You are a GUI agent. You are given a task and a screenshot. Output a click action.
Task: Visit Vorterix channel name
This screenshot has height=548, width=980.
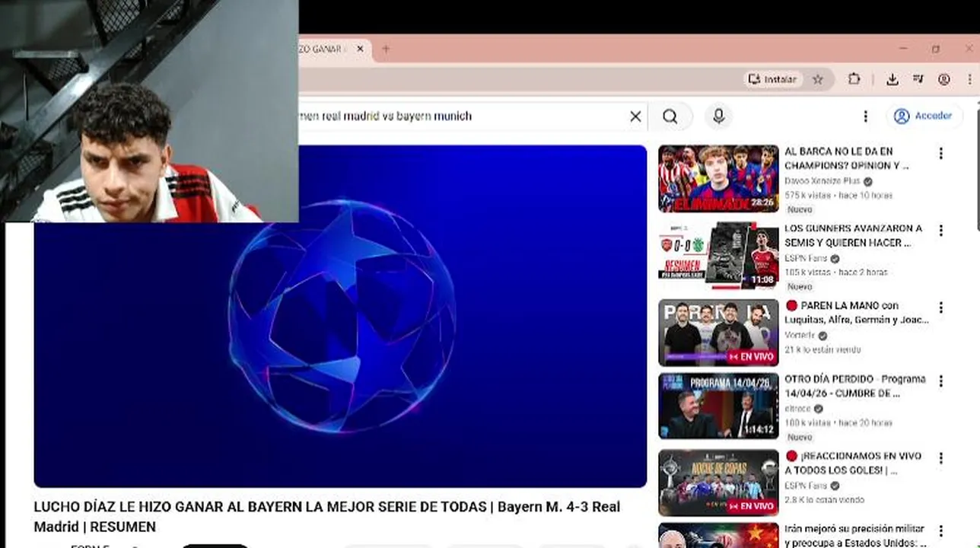[x=800, y=335]
